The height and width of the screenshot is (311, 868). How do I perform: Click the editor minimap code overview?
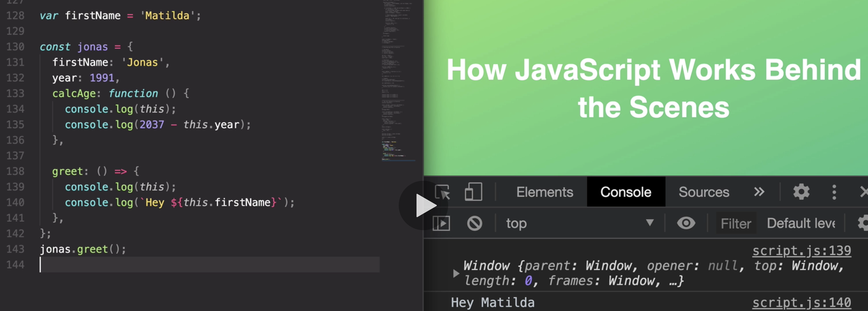(x=398, y=81)
